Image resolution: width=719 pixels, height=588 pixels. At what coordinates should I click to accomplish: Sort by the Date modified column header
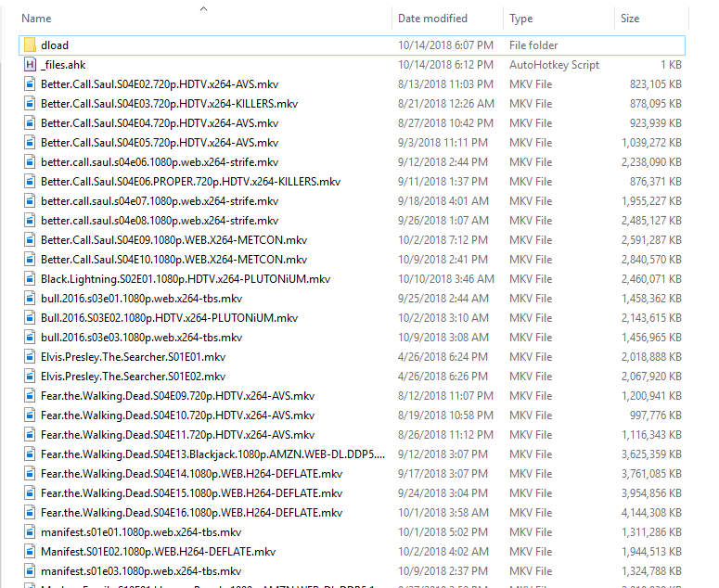(432, 19)
